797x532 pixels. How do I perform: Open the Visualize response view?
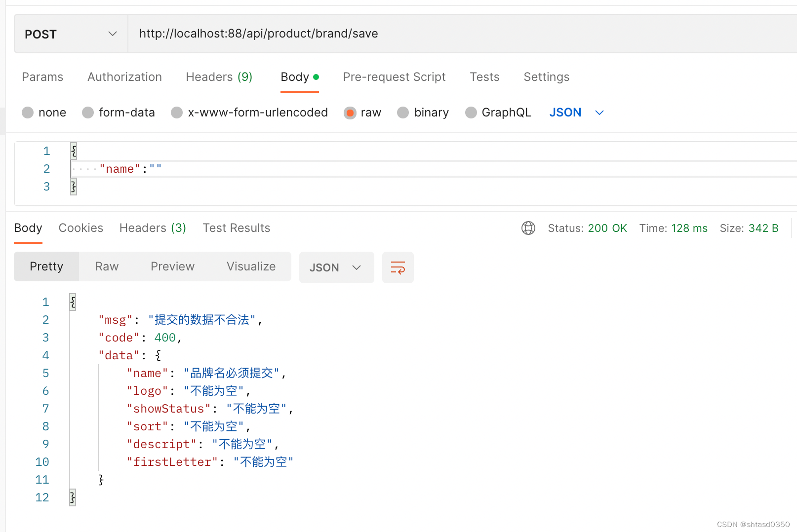251,266
